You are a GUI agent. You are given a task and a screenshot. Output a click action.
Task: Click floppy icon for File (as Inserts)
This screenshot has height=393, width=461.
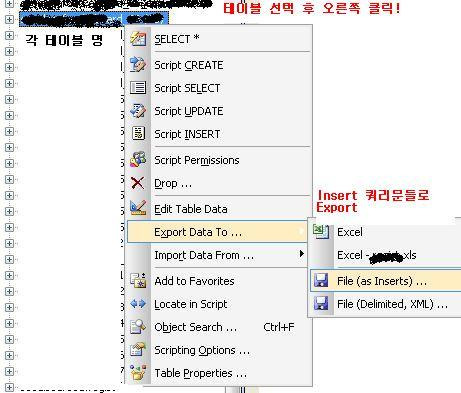321,281
